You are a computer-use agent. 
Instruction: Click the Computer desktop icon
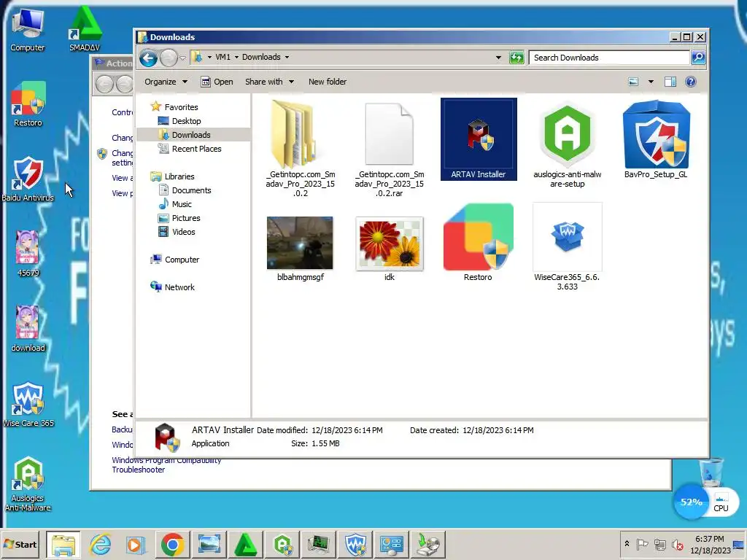point(28,31)
